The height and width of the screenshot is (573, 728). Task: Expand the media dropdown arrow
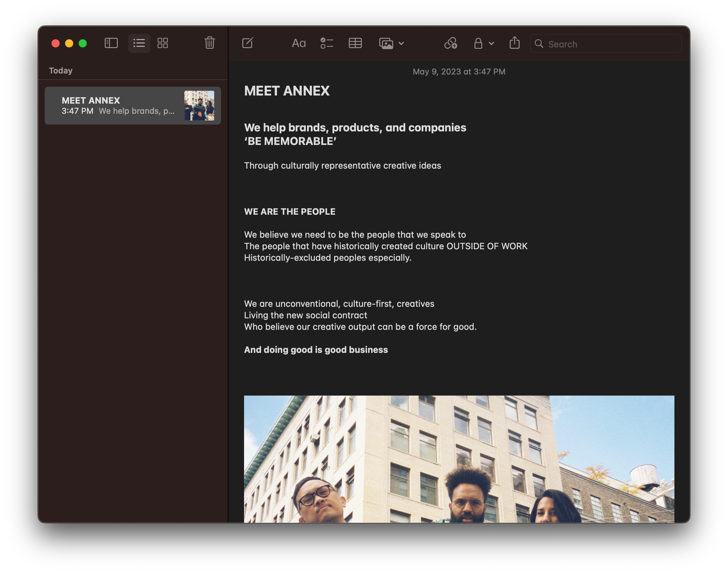point(401,43)
